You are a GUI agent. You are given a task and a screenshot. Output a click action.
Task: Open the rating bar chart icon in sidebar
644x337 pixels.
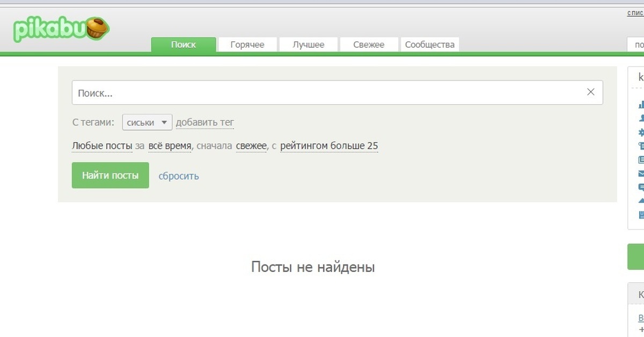pos(641,105)
